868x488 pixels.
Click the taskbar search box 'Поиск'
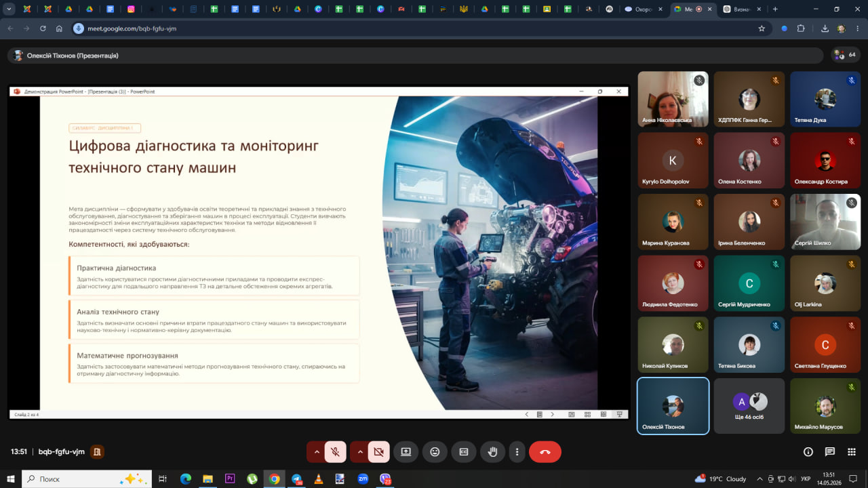pos(87,479)
